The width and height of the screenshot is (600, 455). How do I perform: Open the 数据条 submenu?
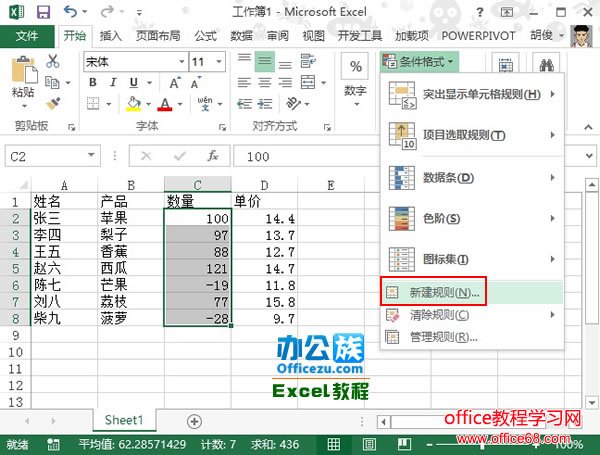(472, 178)
